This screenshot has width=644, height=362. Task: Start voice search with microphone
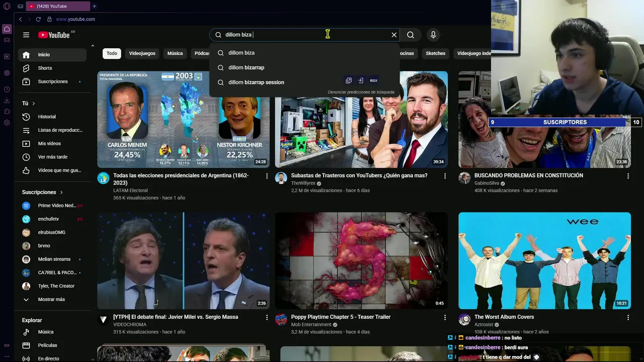433,35
